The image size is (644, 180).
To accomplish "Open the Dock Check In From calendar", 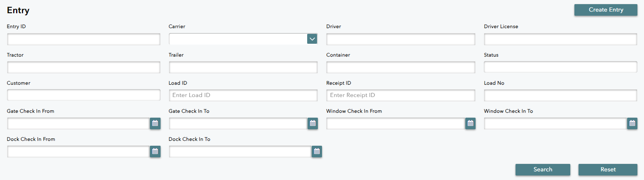I will click(x=155, y=152).
